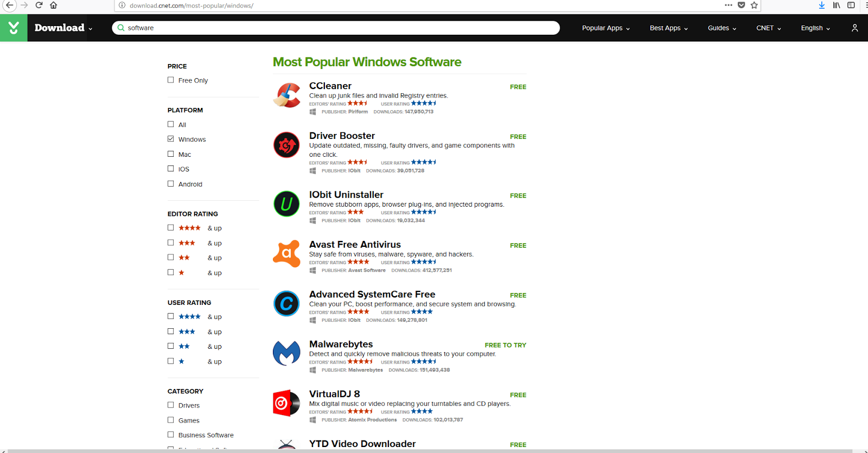The width and height of the screenshot is (868, 453).
Task: Click the software search field
Action: pyautogui.click(x=336, y=28)
